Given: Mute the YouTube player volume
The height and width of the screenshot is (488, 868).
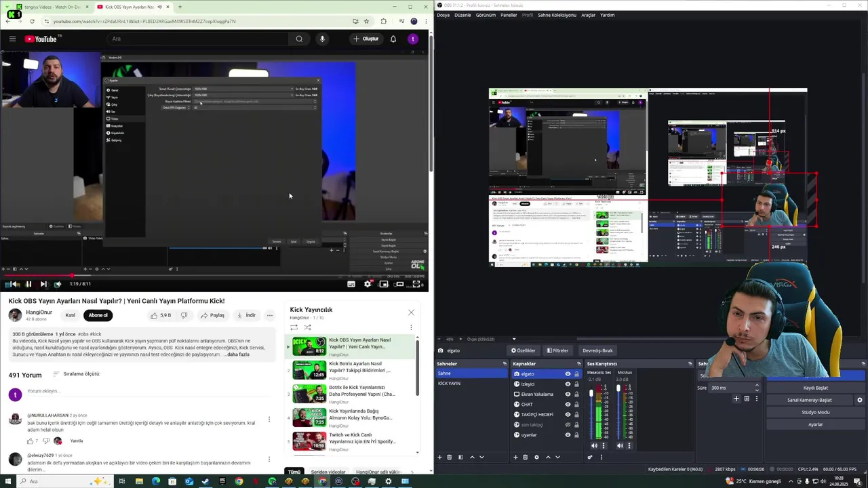Looking at the screenshot, I should click(x=58, y=284).
